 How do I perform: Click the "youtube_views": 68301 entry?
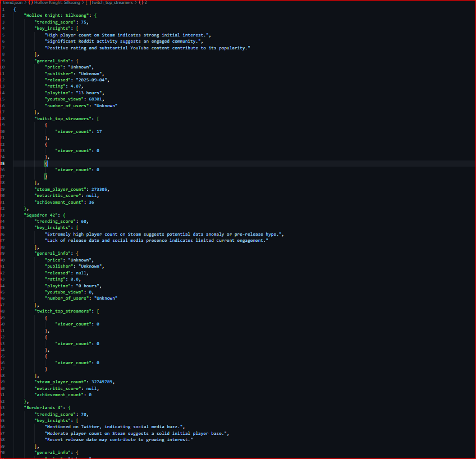pyautogui.click(x=74, y=99)
